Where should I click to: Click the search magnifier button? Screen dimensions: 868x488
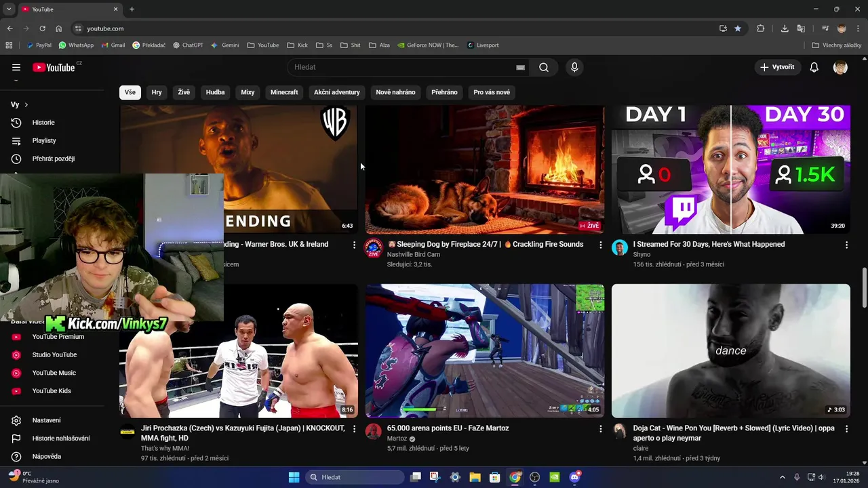coord(544,67)
